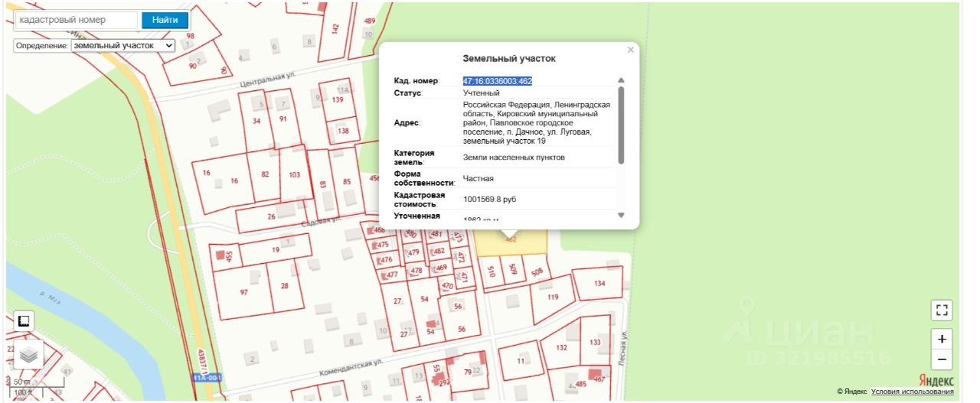
Task: Open the map layers switcher
Action: [28, 355]
